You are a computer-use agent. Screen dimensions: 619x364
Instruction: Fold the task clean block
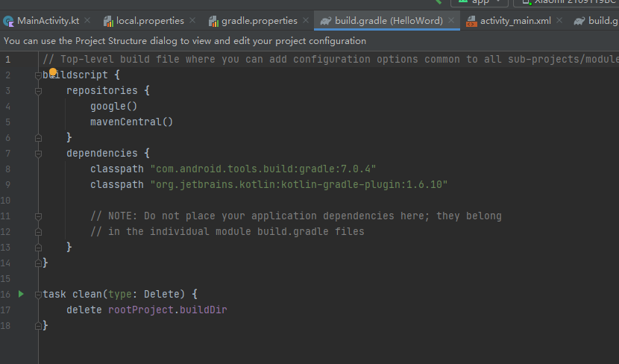point(38,294)
